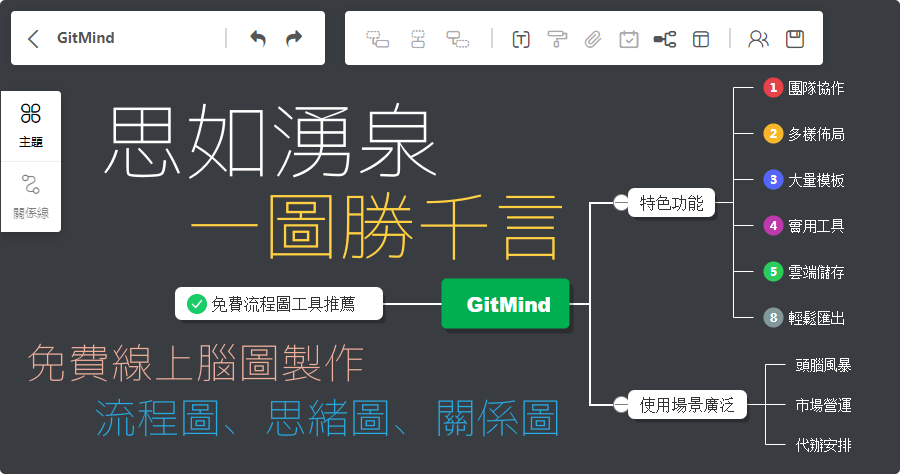The image size is (900, 474).
Task: Open the text tool icon
Action: tap(521, 39)
